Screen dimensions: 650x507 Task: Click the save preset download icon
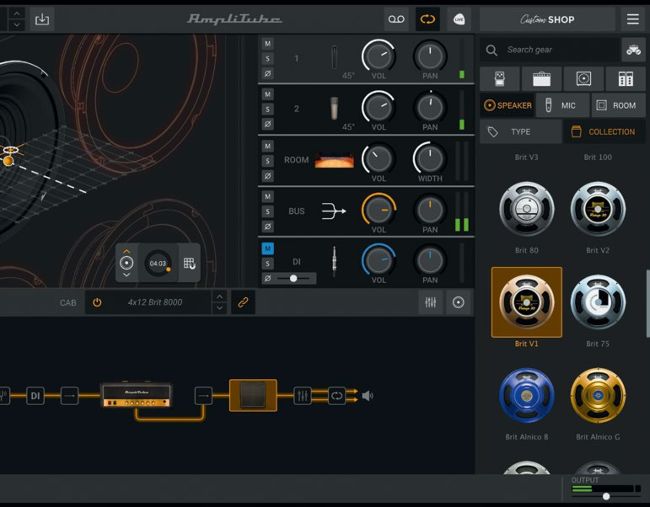click(x=42, y=19)
